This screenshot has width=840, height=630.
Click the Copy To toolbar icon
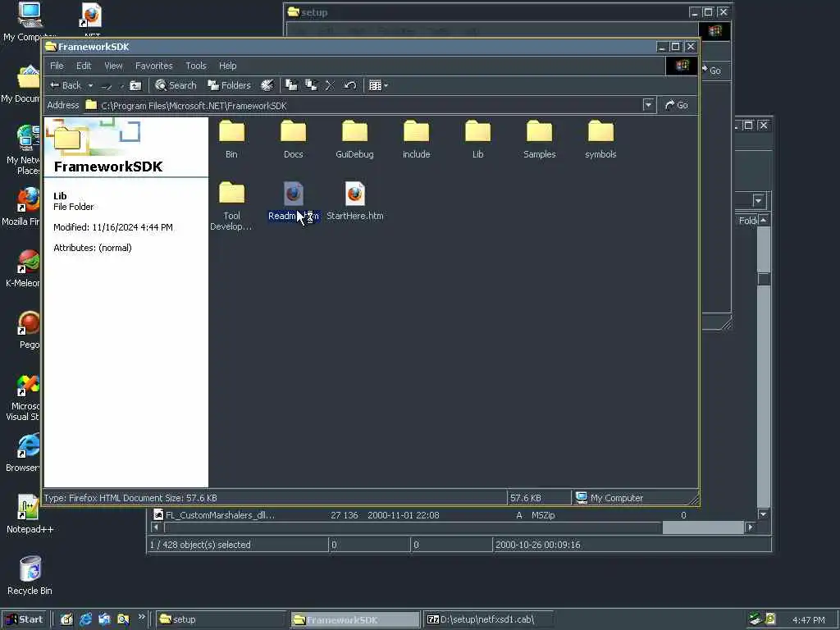[311, 85]
